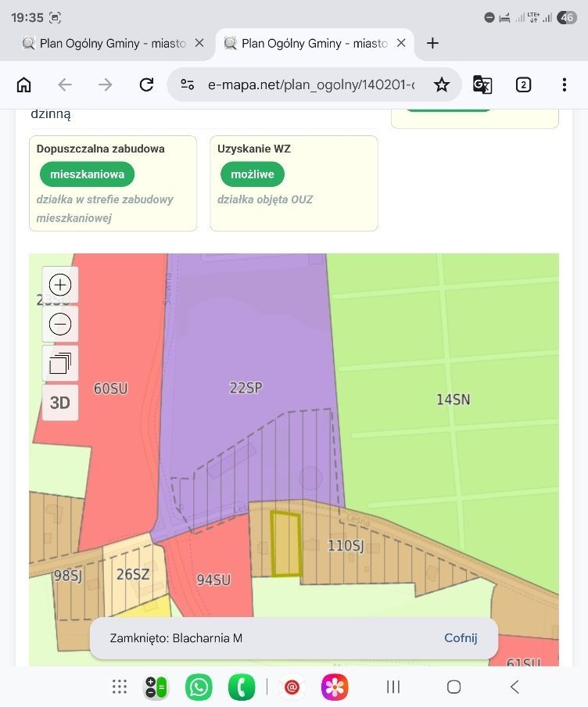Bookmark this page with the star
Viewport: 588px width, 707px height.
(442, 84)
